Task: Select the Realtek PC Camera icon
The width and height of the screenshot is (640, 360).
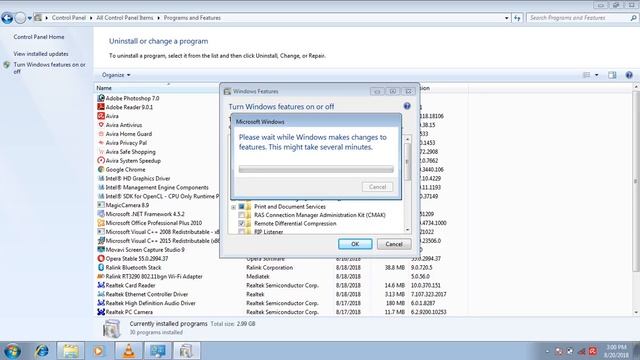Action: [x=101, y=312]
